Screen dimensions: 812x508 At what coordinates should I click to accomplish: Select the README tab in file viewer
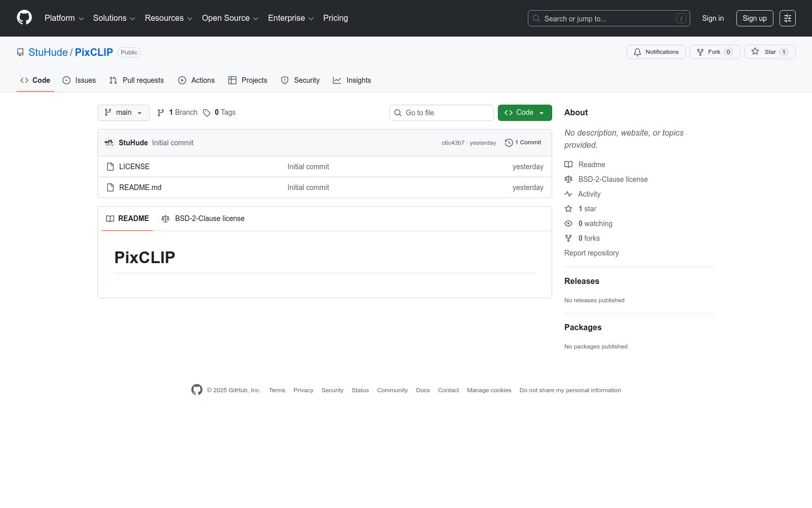(127, 218)
